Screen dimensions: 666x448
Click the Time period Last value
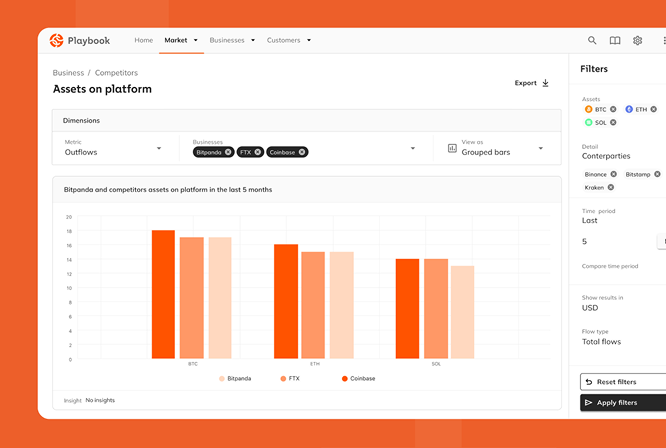pyautogui.click(x=590, y=220)
